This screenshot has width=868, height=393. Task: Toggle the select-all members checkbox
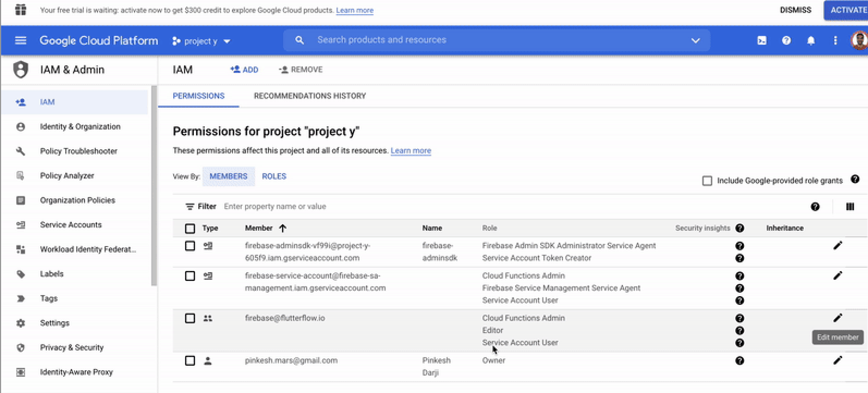tap(190, 229)
